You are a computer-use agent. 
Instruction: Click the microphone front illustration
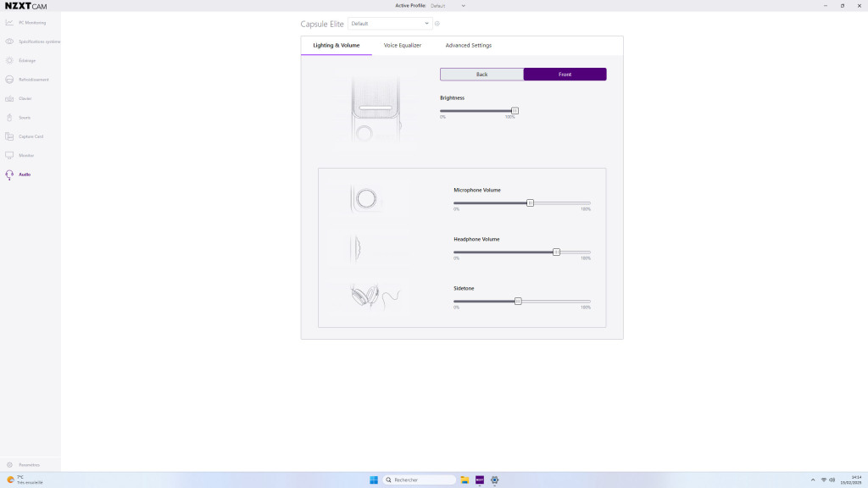(376, 108)
